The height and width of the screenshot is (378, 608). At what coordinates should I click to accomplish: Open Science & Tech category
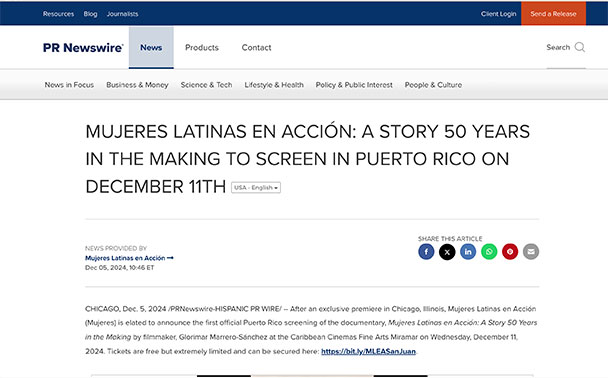pos(206,85)
